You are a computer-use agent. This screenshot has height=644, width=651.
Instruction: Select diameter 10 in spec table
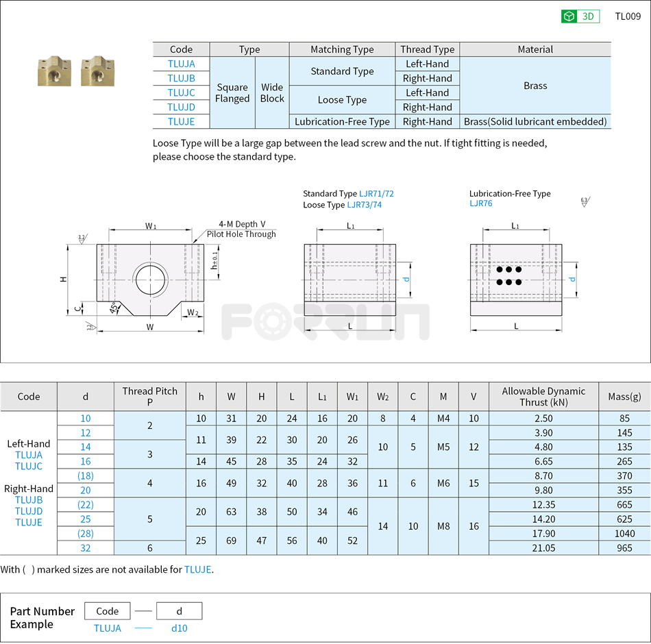[86, 419]
